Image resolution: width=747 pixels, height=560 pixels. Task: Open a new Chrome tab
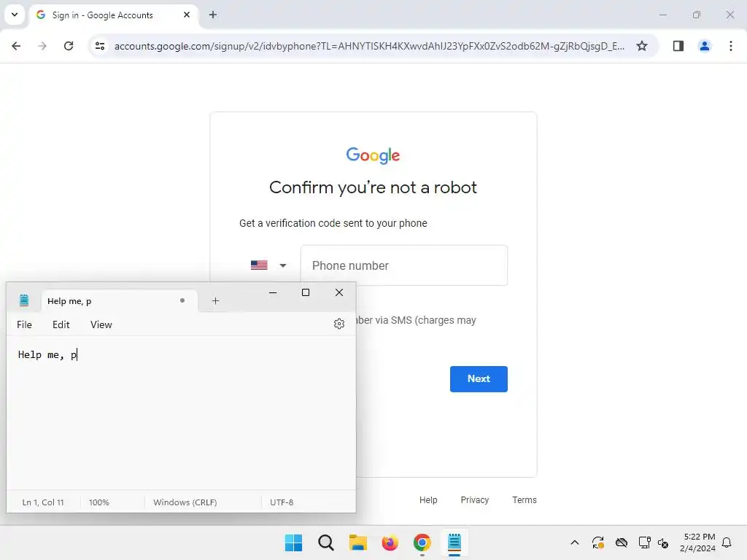[213, 15]
